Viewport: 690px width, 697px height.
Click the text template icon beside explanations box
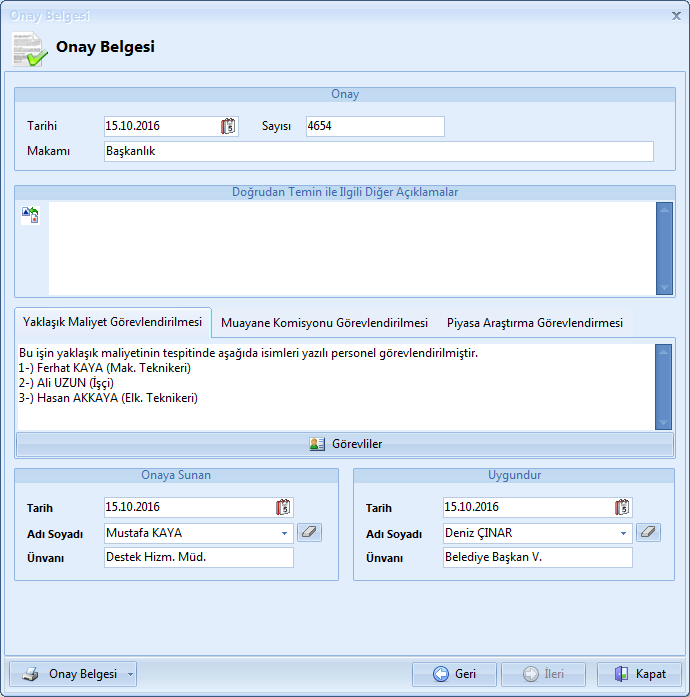pyautogui.click(x=30, y=215)
